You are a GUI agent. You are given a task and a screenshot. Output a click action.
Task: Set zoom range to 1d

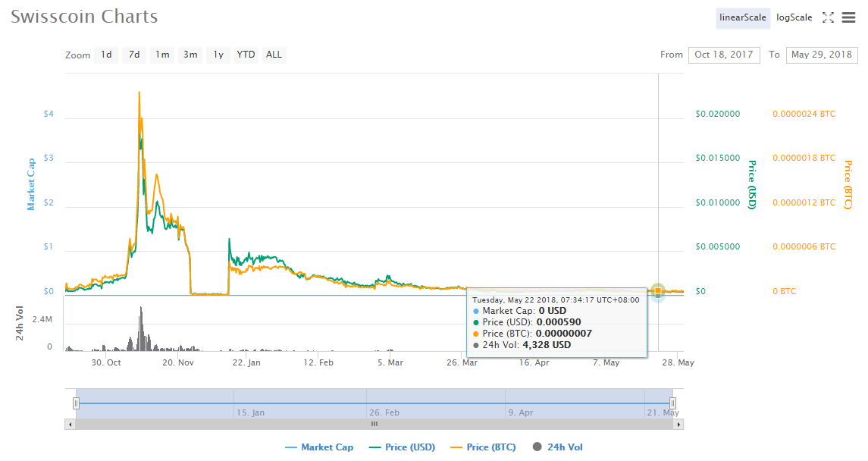click(x=106, y=55)
